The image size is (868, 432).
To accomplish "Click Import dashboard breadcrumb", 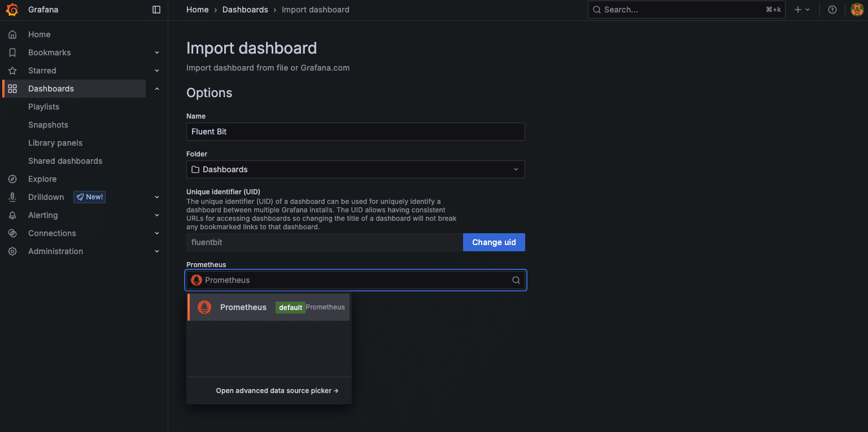I will click(316, 10).
